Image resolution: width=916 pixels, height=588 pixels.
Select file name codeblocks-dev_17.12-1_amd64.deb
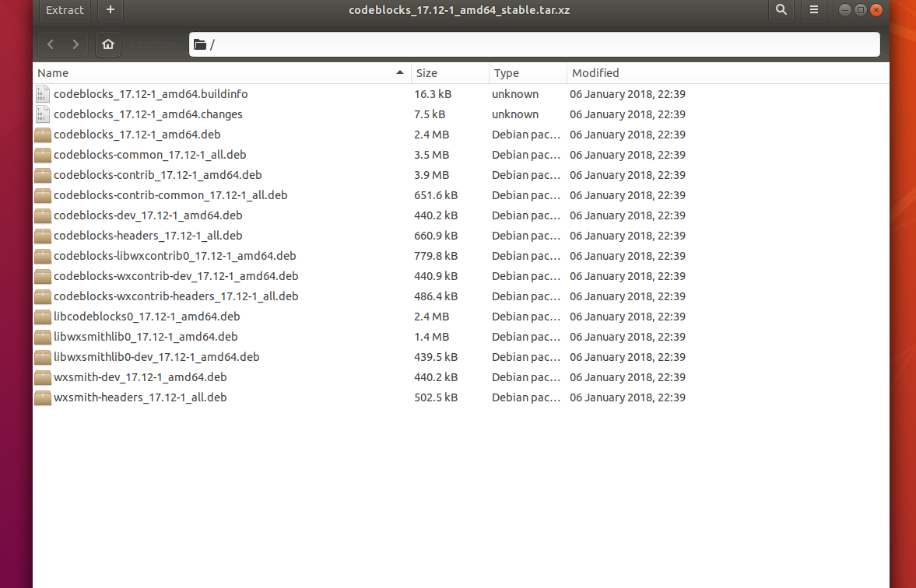148,215
